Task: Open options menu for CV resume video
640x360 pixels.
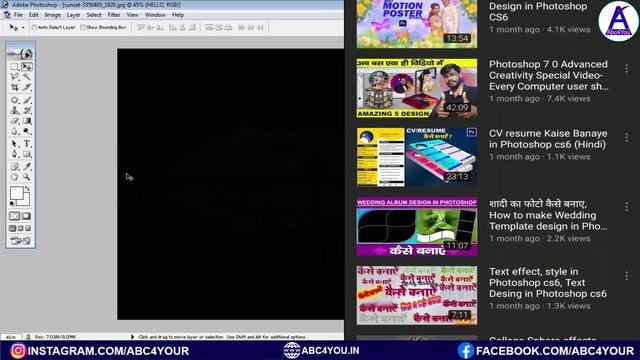Action: tap(627, 138)
